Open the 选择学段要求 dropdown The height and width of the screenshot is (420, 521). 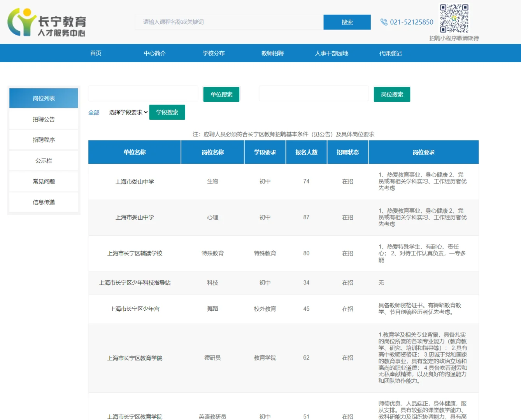click(128, 112)
